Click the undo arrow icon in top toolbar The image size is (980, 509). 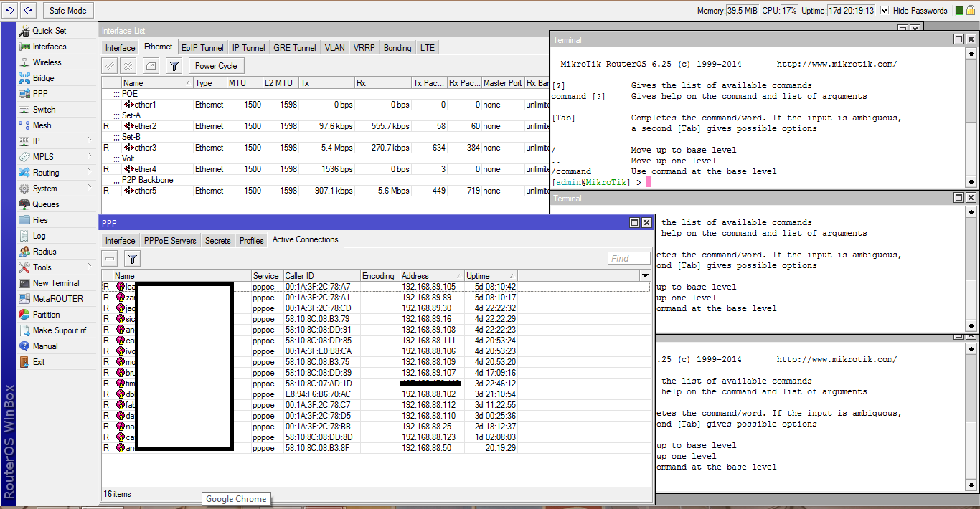(x=10, y=11)
